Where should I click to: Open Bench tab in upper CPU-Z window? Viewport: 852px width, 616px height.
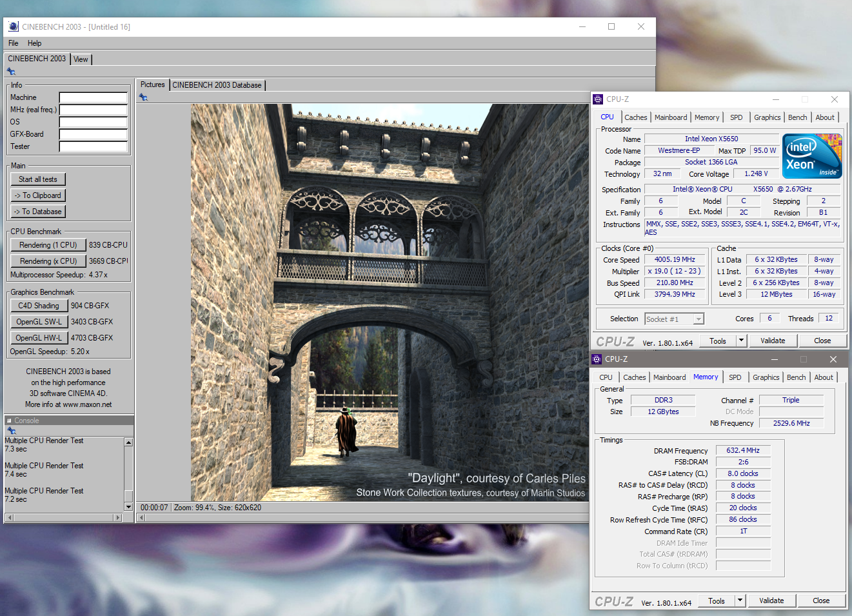pyautogui.click(x=798, y=117)
